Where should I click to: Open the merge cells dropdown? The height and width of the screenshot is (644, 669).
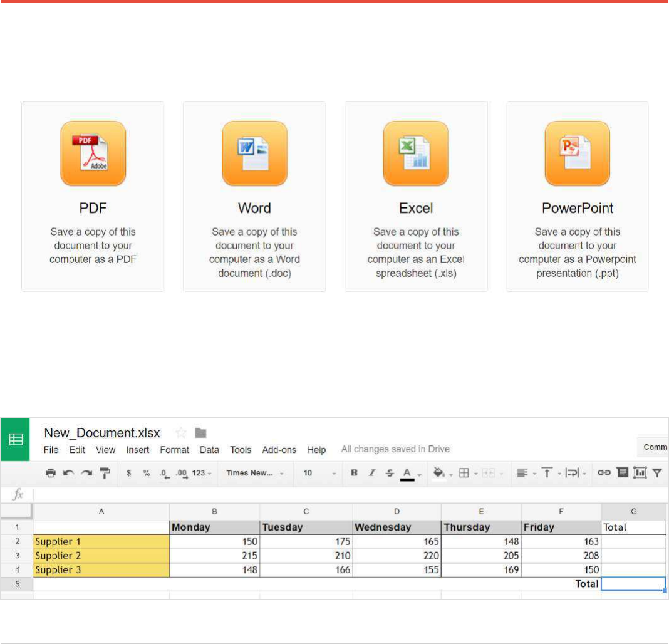pos(492,473)
